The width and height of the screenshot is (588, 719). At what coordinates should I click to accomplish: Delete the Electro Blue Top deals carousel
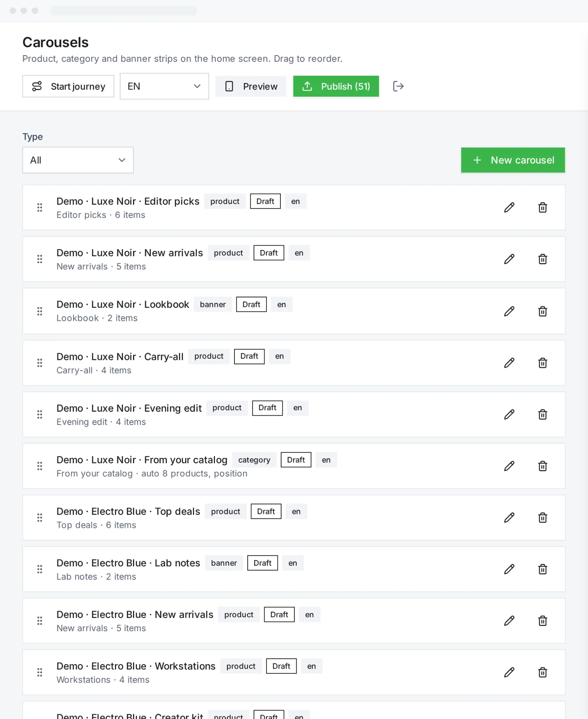coord(543,518)
